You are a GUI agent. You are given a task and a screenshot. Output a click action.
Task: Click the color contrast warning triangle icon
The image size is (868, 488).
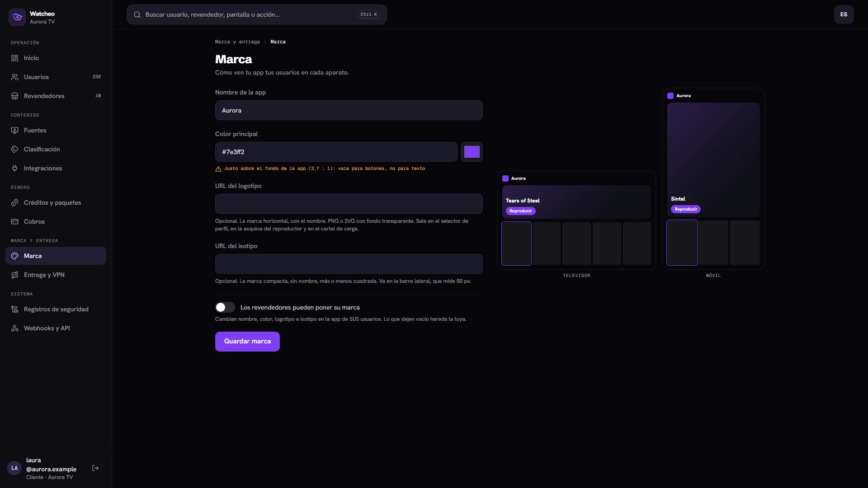218,169
